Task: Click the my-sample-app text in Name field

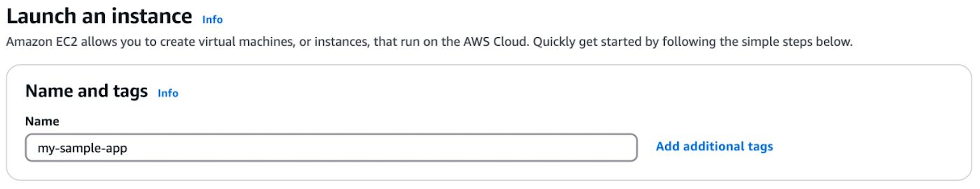Action: pyautogui.click(x=82, y=148)
